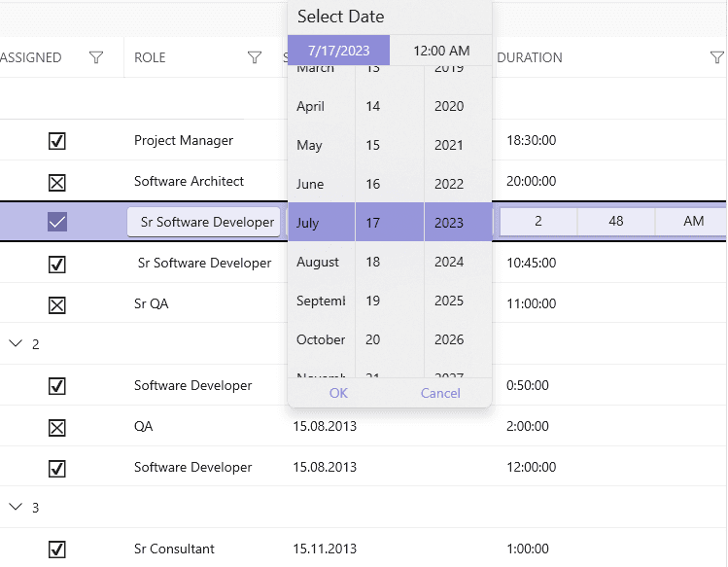Select August in month list
The width and height of the screenshot is (728, 567).
tap(322, 262)
